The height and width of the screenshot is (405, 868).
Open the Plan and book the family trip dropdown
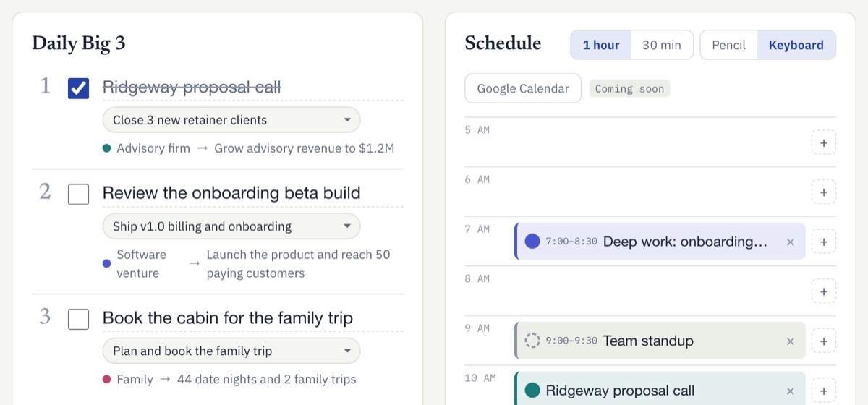(x=231, y=351)
